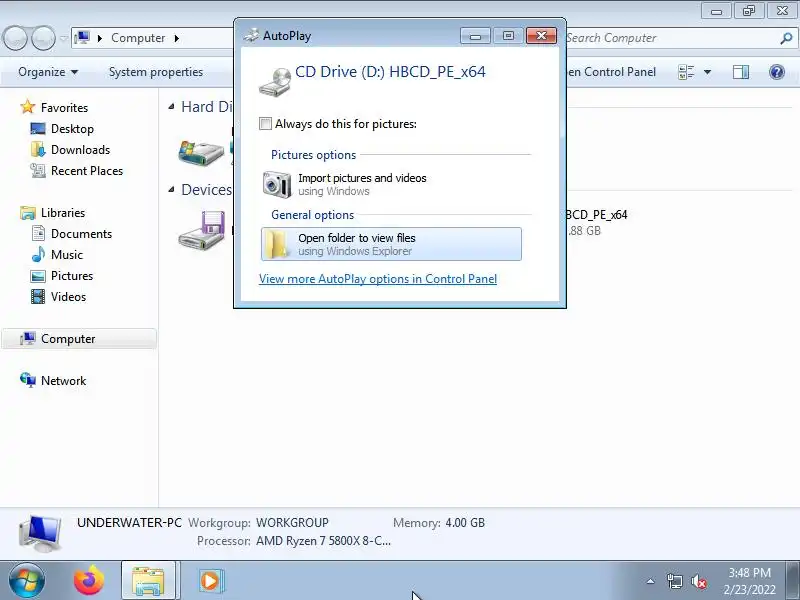Open Recent Places in Favorites

tap(87, 170)
